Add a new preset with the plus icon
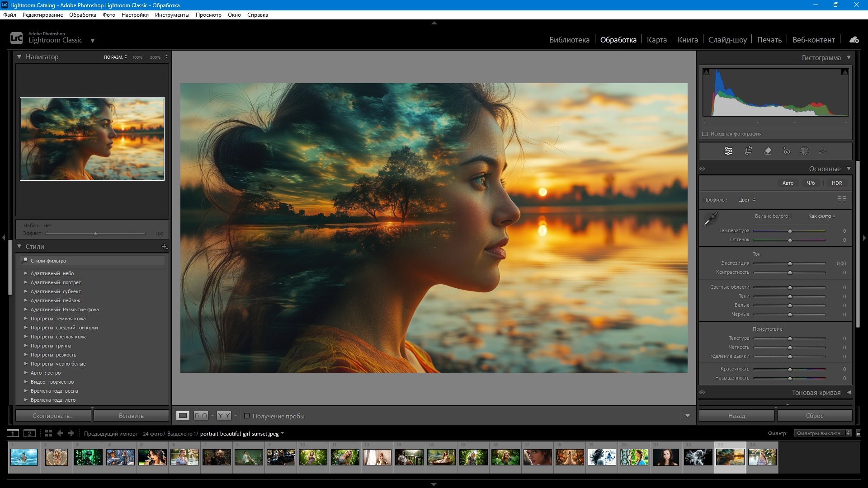The height and width of the screenshot is (488, 868). (x=165, y=247)
